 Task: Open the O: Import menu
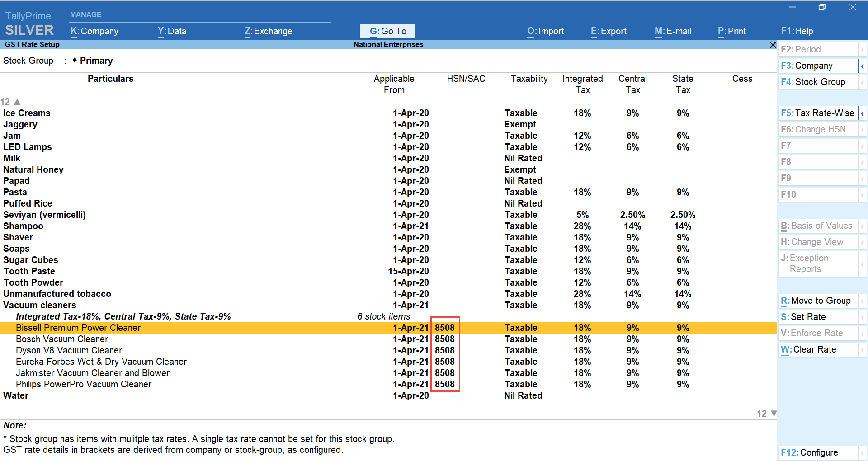(546, 31)
